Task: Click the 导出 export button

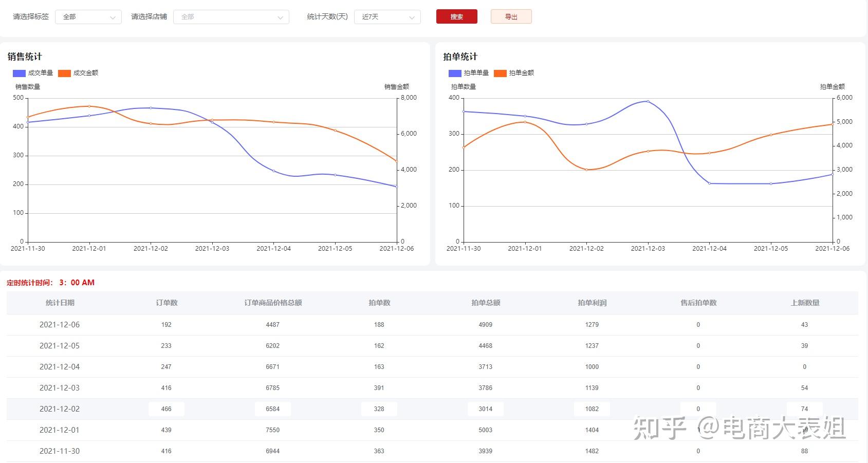Action: 511,17
